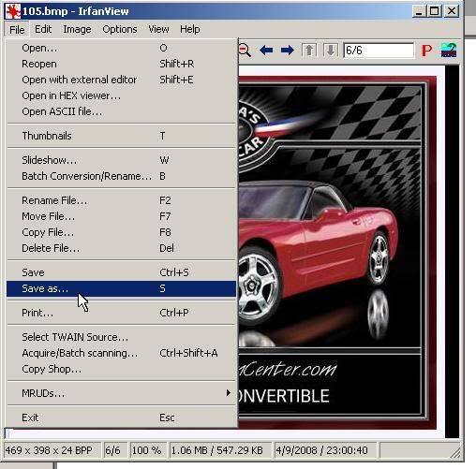Click the red P toolbar icon
476x469 pixels.
click(426, 51)
